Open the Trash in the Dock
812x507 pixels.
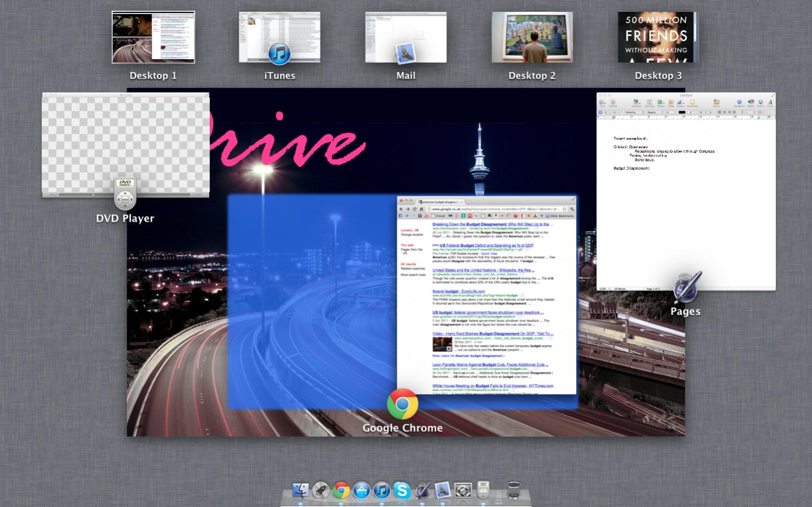tap(513, 490)
